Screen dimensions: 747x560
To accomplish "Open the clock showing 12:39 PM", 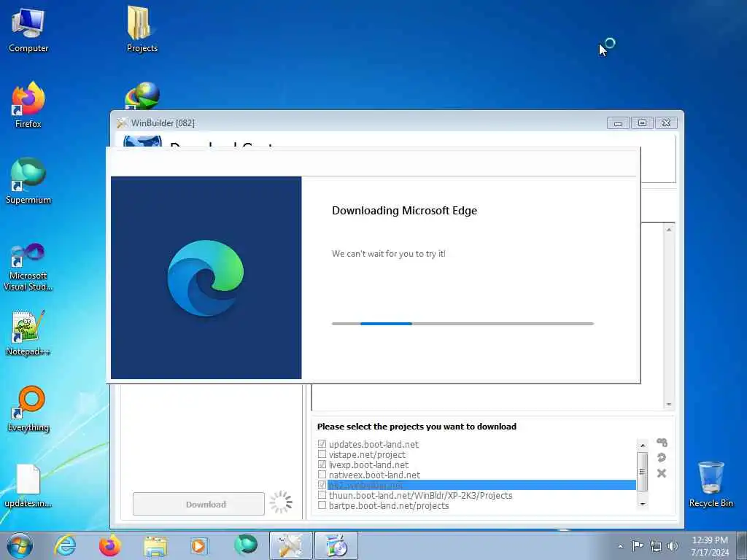I will tap(710, 540).
